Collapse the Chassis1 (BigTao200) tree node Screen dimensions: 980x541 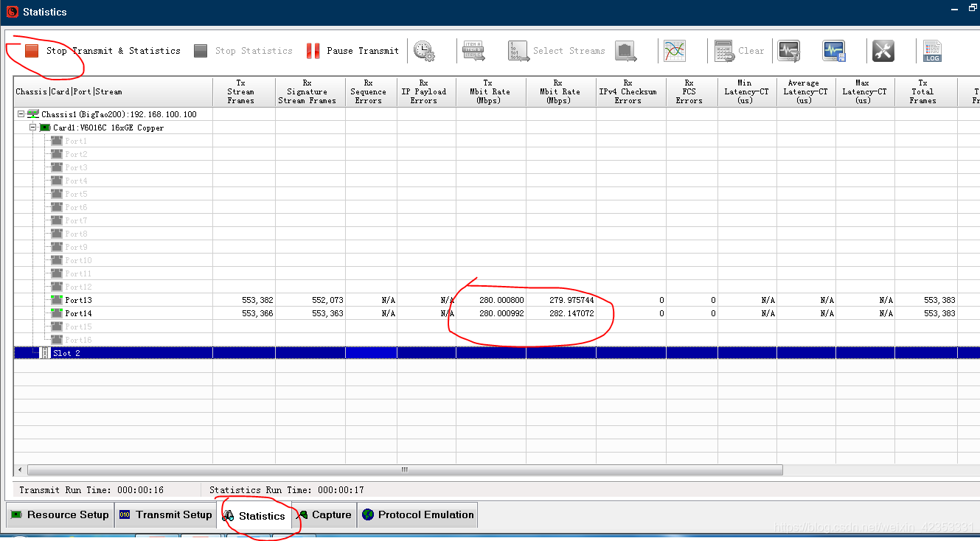[21, 114]
